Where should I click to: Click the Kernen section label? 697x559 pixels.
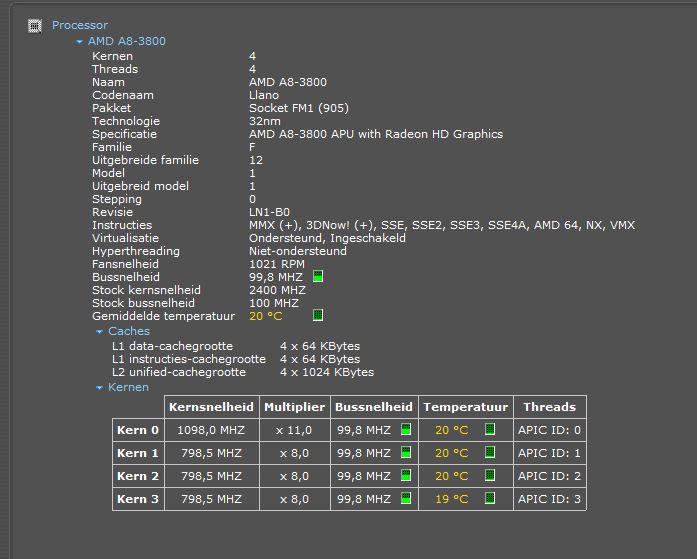point(128,387)
